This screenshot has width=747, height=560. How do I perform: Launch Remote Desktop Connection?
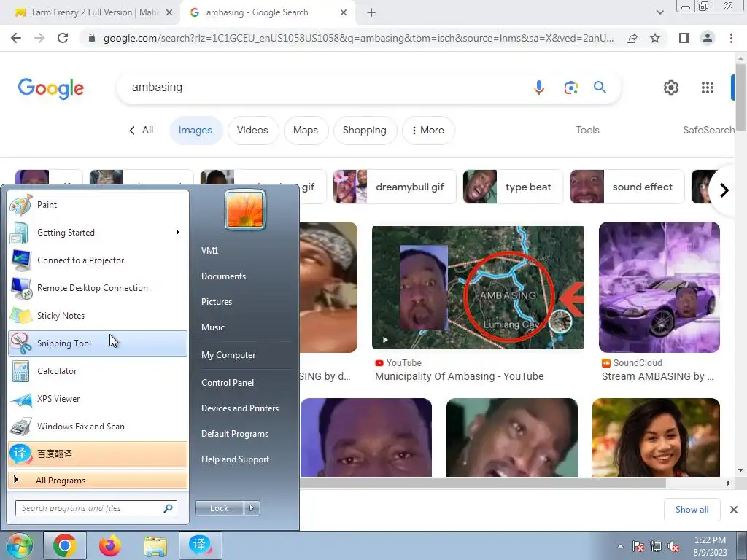coord(98,287)
